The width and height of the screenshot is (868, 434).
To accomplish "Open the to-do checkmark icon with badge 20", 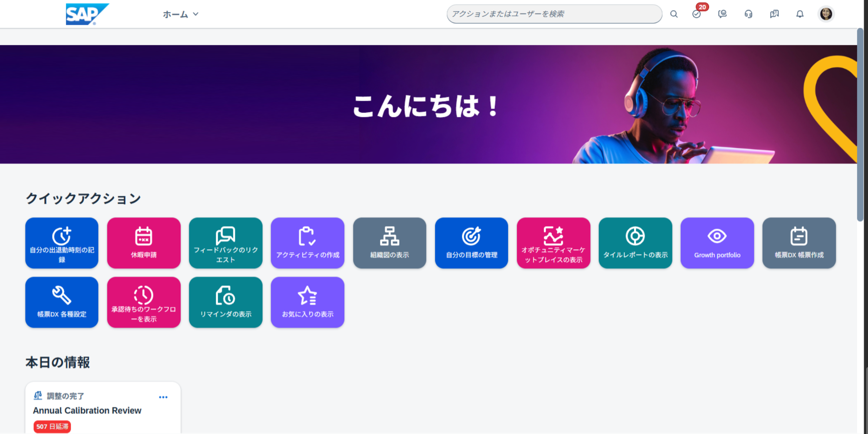I will click(696, 14).
